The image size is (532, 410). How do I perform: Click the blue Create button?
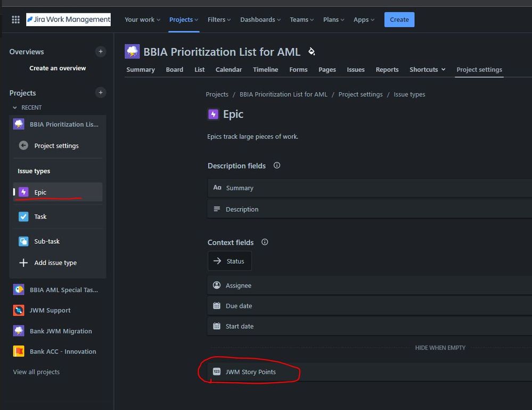coord(399,20)
